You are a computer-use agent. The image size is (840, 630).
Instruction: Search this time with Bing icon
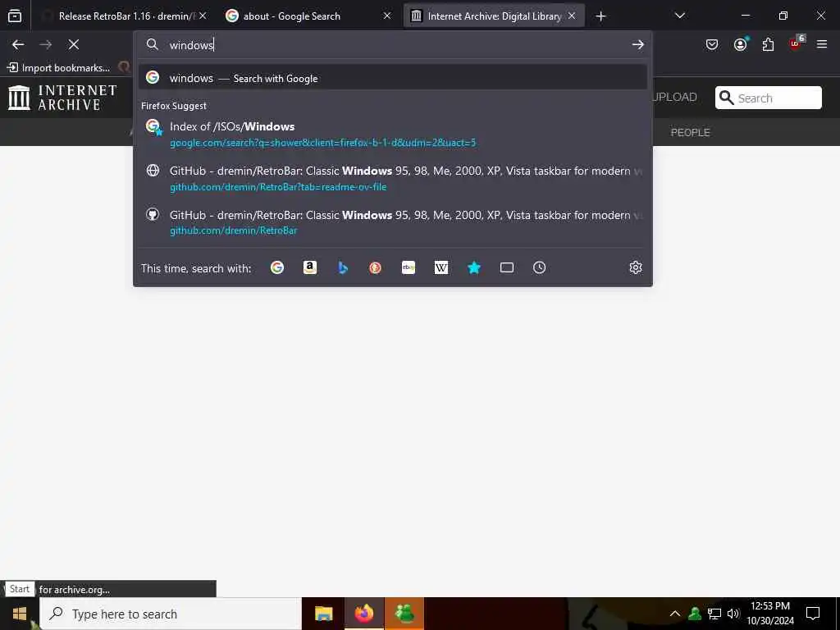tap(343, 267)
